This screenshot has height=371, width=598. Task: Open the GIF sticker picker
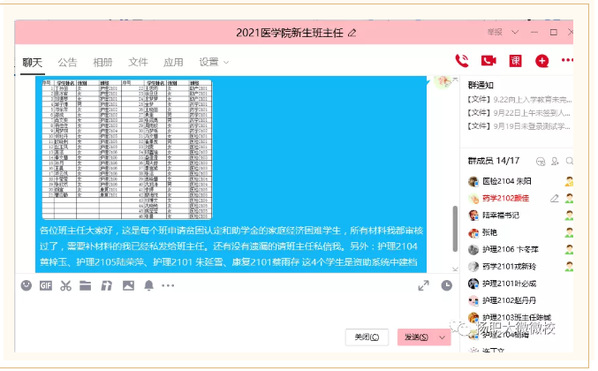tap(46, 285)
